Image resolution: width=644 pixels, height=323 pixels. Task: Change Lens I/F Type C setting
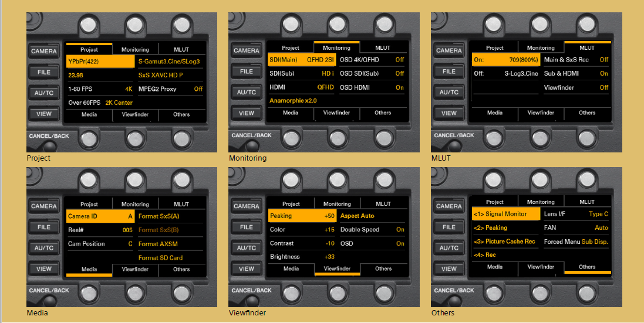tap(575, 214)
